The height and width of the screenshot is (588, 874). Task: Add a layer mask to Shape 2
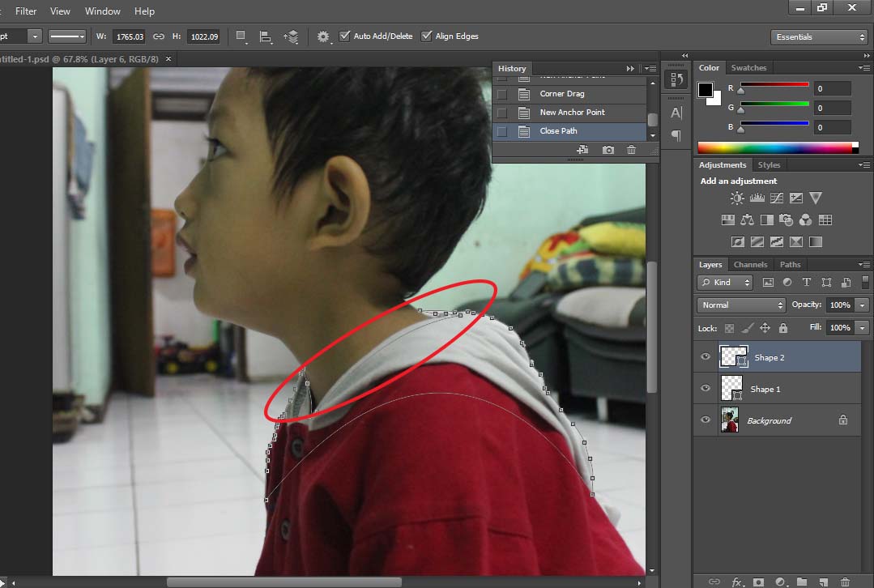point(759,582)
